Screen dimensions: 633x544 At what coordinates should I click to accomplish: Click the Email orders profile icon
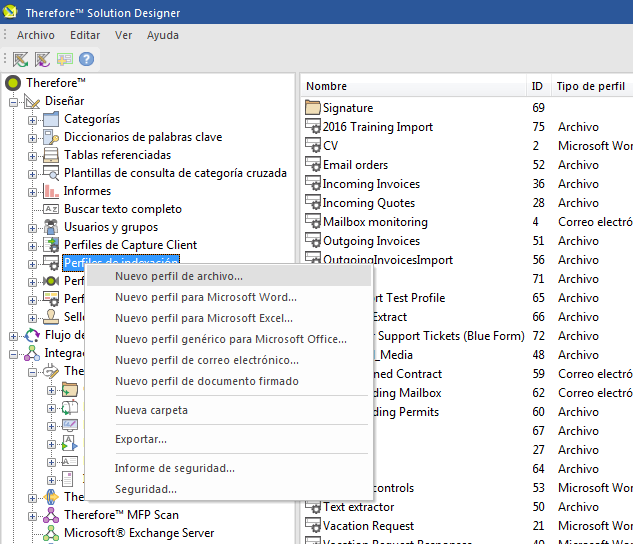pos(312,165)
